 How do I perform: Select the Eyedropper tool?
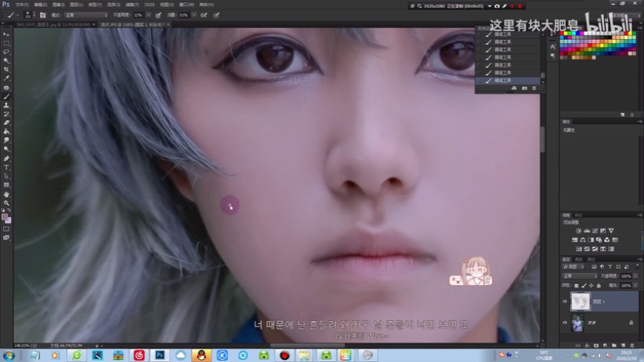[7, 78]
